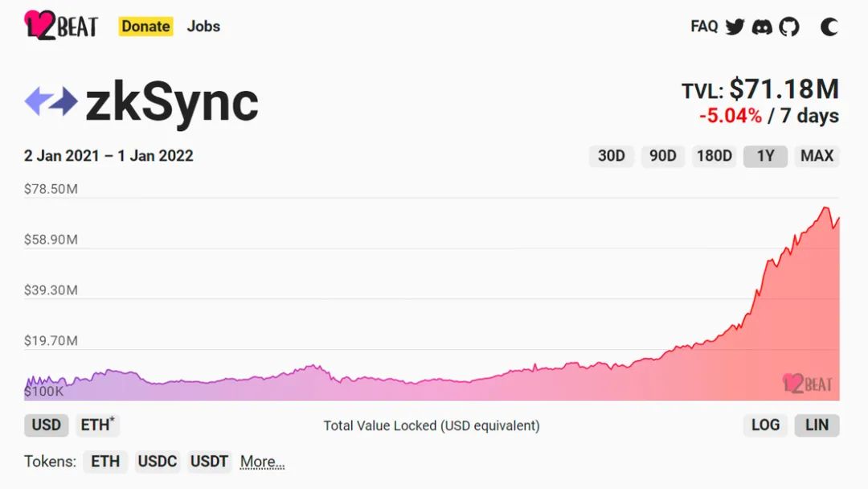This screenshot has height=489, width=868.
Task: Select the 90D time range
Action: [662, 156]
